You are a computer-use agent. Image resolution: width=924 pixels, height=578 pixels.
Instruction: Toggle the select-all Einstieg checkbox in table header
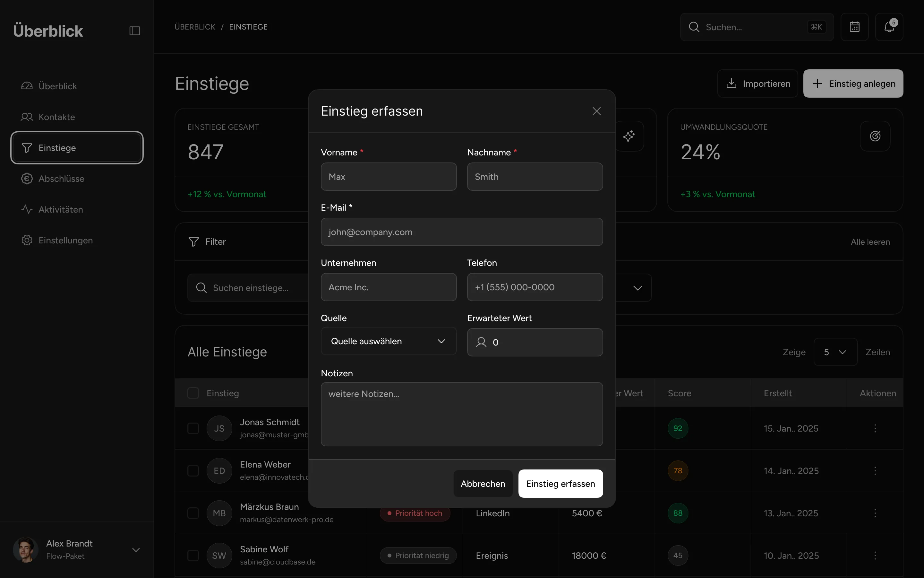[193, 393]
